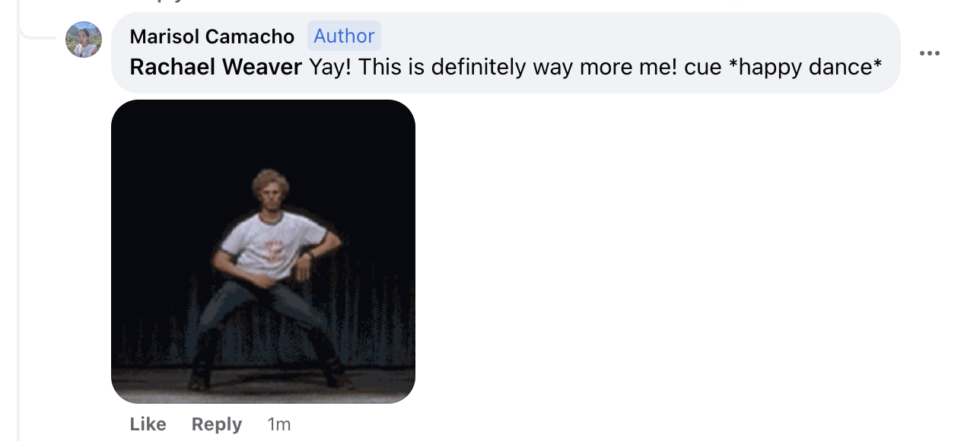Image resolution: width=980 pixels, height=441 pixels.
Task: Click the Author badge
Action: pyautogui.click(x=344, y=36)
